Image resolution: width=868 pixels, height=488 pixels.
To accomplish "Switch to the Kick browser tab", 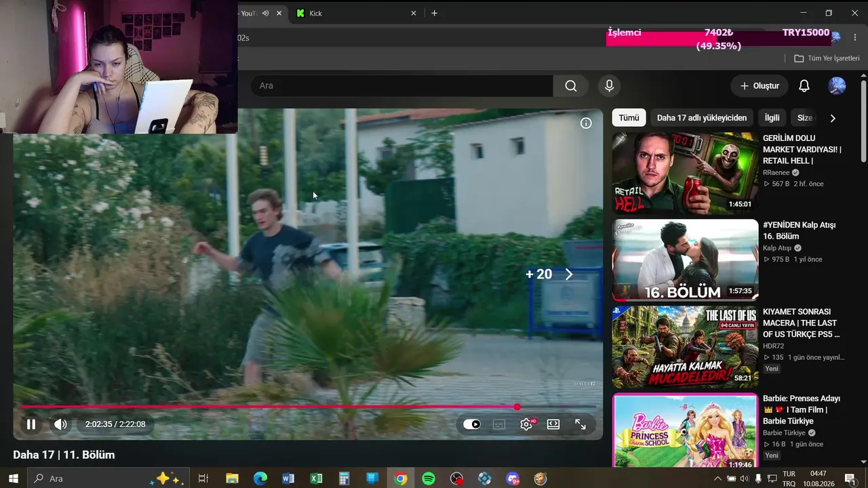I will pyautogui.click(x=356, y=14).
